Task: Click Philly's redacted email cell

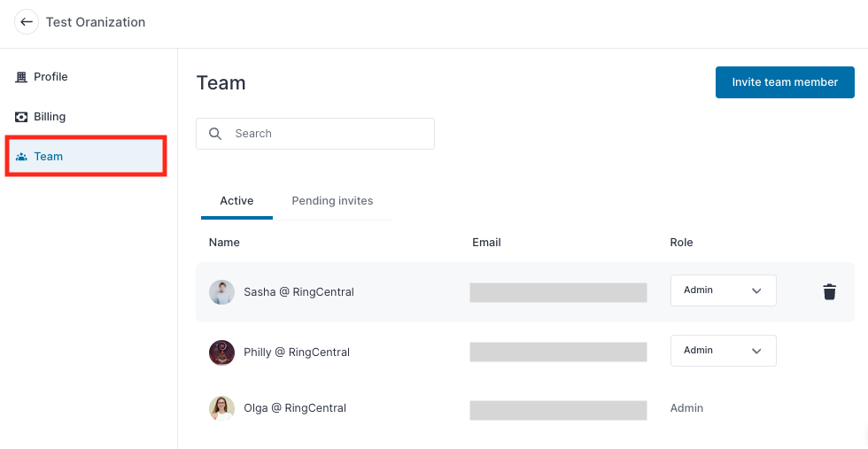Action: (x=558, y=352)
